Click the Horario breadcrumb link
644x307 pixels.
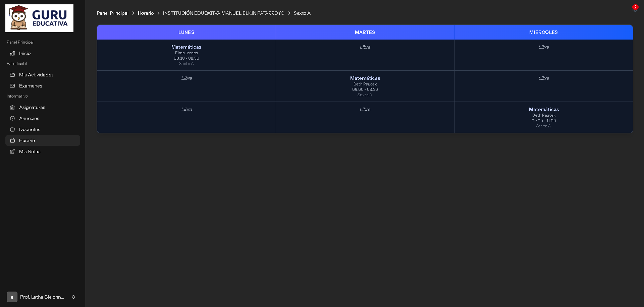click(x=146, y=13)
